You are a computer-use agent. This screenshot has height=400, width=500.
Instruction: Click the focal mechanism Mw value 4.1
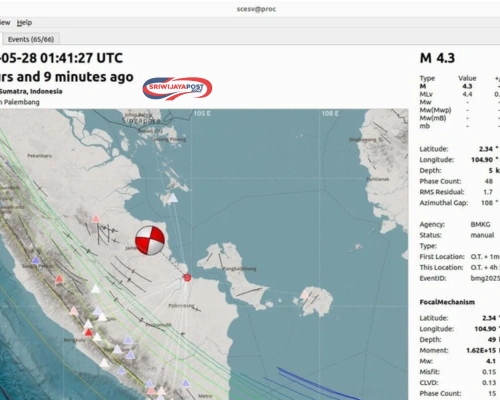[x=491, y=361]
